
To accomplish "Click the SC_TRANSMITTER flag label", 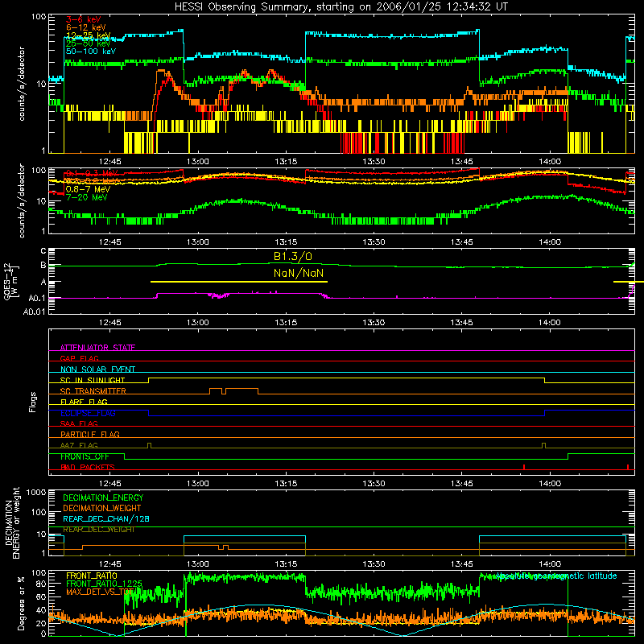I will (93, 391).
